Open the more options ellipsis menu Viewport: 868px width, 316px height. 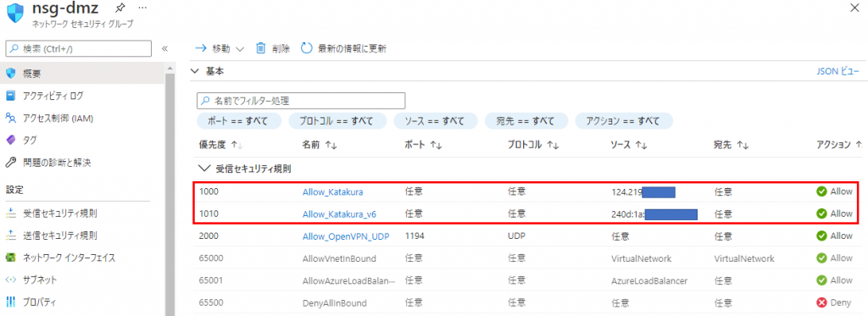[x=142, y=8]
